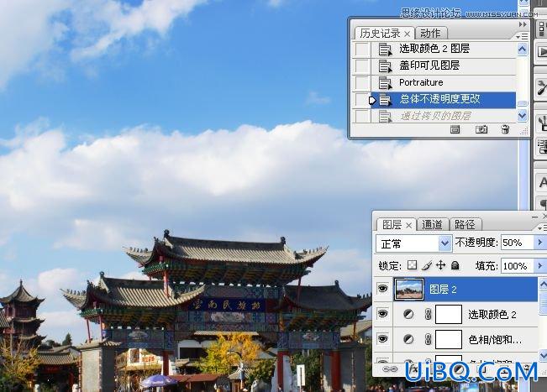Close the 历史记录 tab with its x
Screen dimensions: 547x392
(x=408, y=34)
